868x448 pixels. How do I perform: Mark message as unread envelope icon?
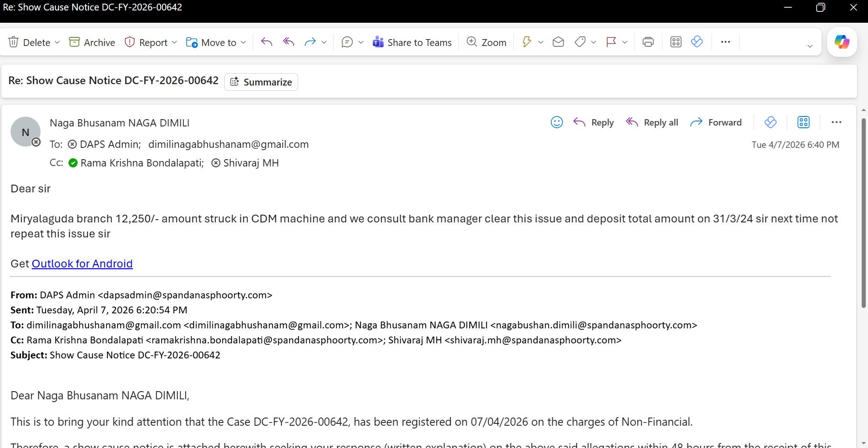pyautogui.click(x=558, y=42)
